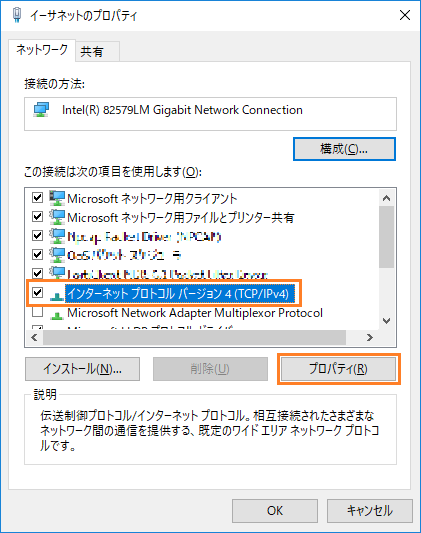The height and width of the screenshot is (533, 421).
Task: Uncheck Microsoft ネットワーク用クライアント checkbox
Action: click(x=37, y=197)
